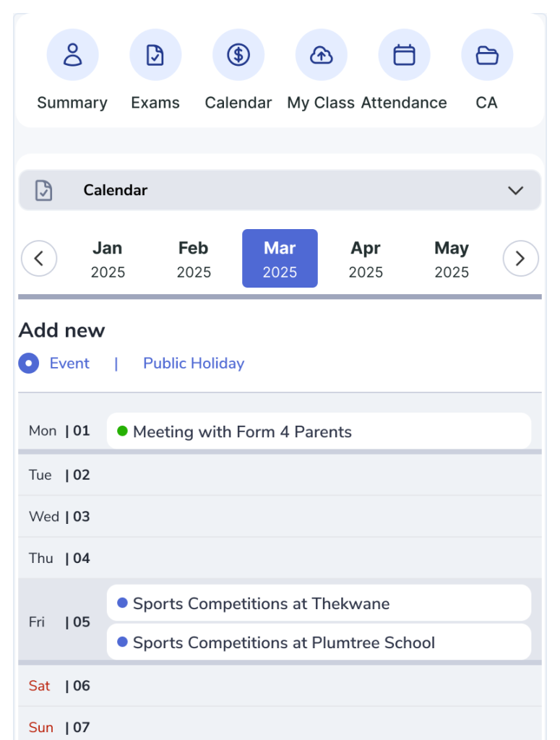
Task: Open the Attendance calendar icon
Action: pos(405,55)
